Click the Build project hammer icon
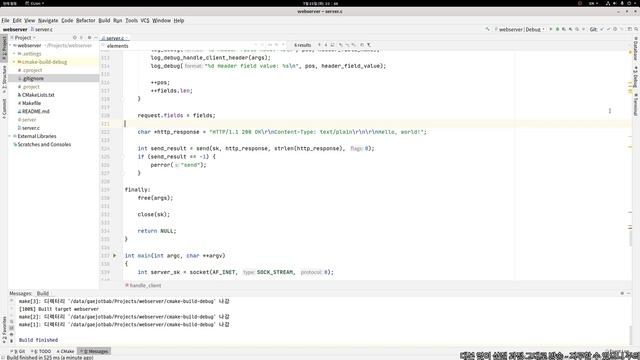Screen dimensions: 640x360 point(487,29)
